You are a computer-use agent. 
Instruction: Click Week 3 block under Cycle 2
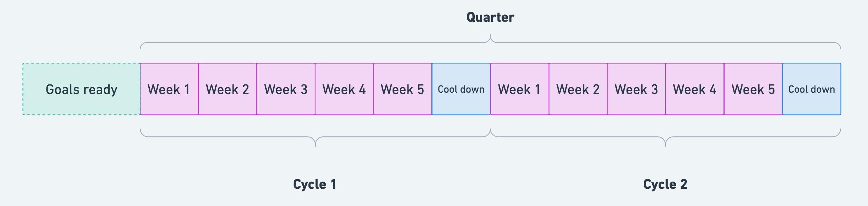click(636, 89)
